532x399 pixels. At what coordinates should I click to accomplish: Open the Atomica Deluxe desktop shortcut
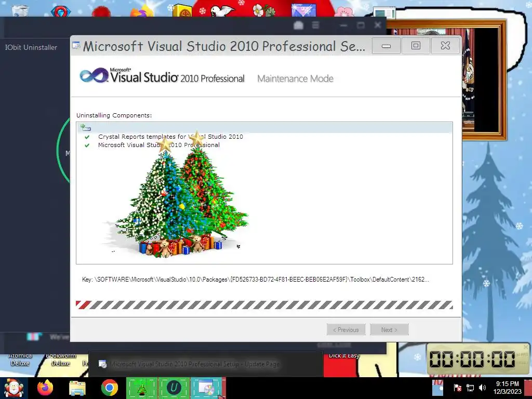20,359
